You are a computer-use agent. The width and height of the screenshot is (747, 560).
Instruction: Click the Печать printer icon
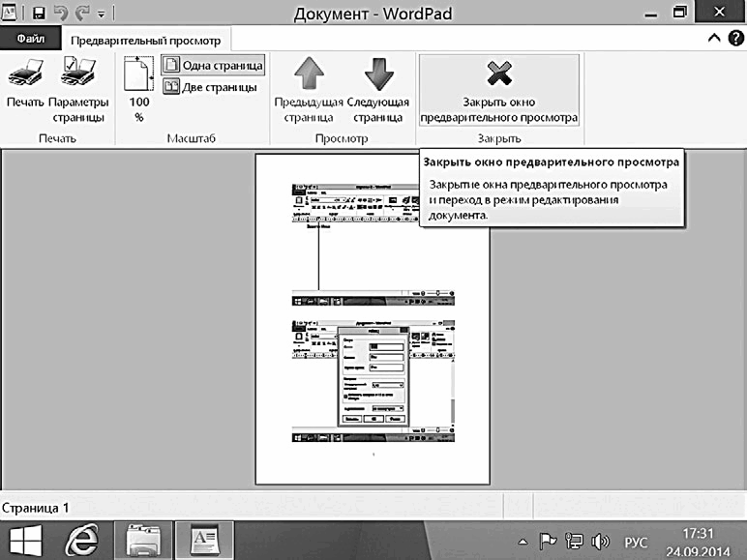tap(26, 73)
